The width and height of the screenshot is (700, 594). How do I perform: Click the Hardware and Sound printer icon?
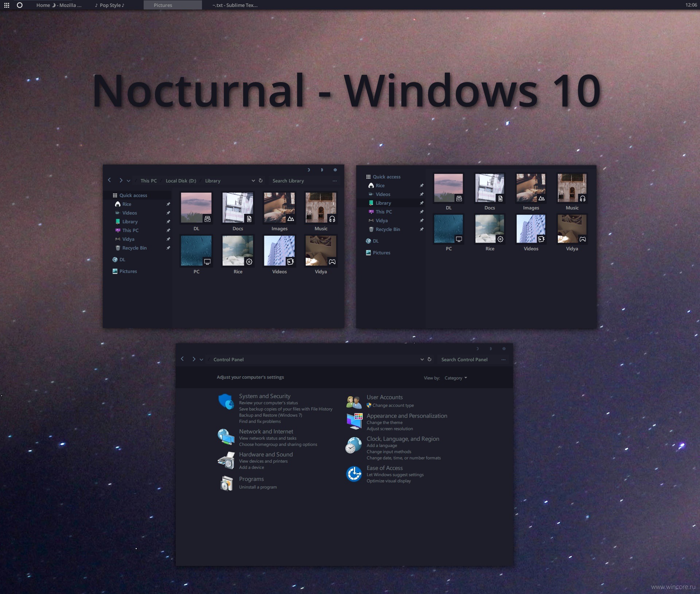226,460
